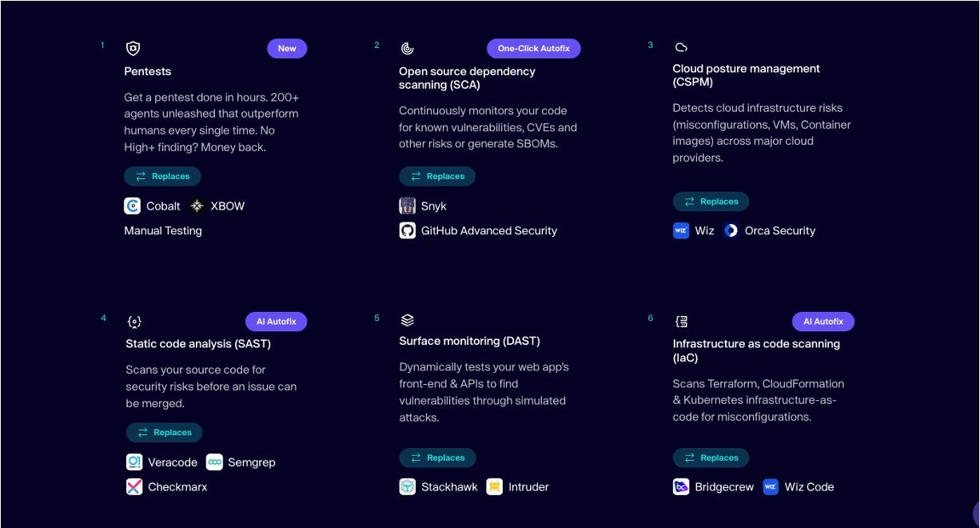
Task: Click the GitHub Advanced Security logo
Action: [408, 231]
